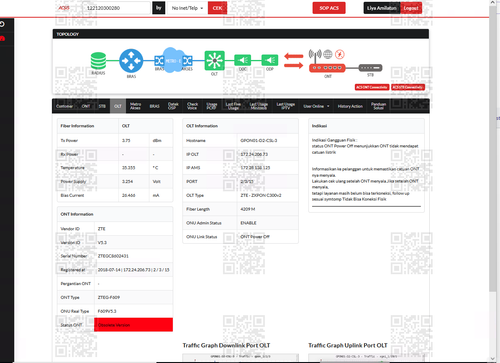This screenshot has height=363, width=500.
Task: Click the gray STB set-top box icon
Action: (370, 68)
